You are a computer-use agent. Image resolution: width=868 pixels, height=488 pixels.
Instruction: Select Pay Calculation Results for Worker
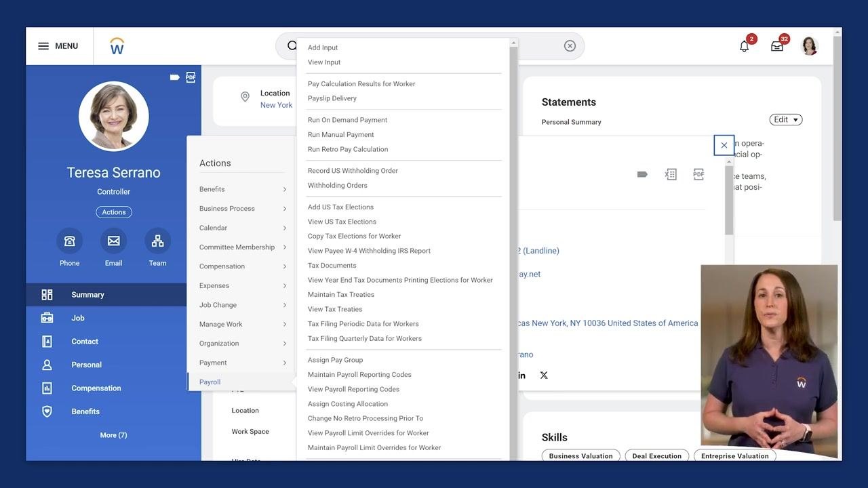click(x=361, y=84)
